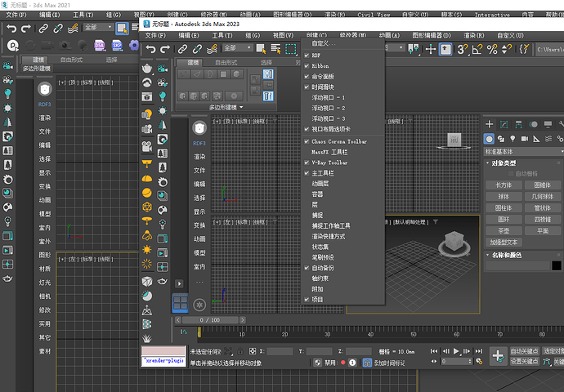Click Undo arrow in 3ds Max 2023 toolbar
The width and height of the screenshot is (564, 392).
click(x=150, y=49)
